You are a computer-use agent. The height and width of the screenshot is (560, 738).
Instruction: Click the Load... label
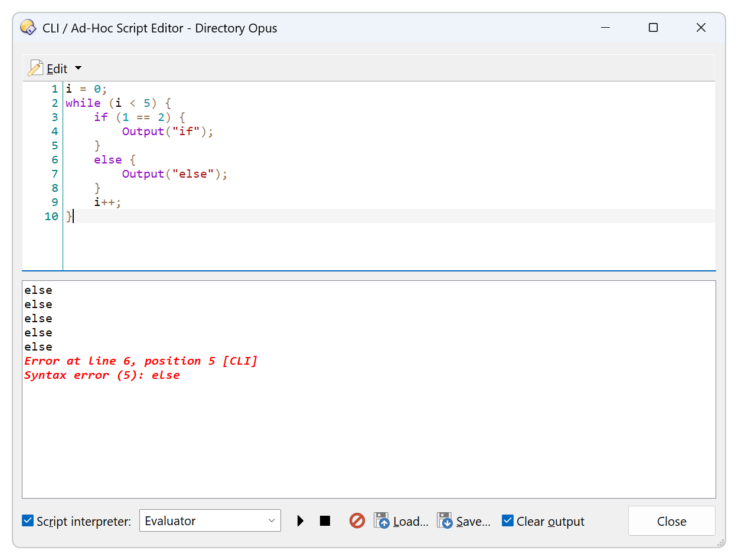pyautogui.click(x=411, y=522)
